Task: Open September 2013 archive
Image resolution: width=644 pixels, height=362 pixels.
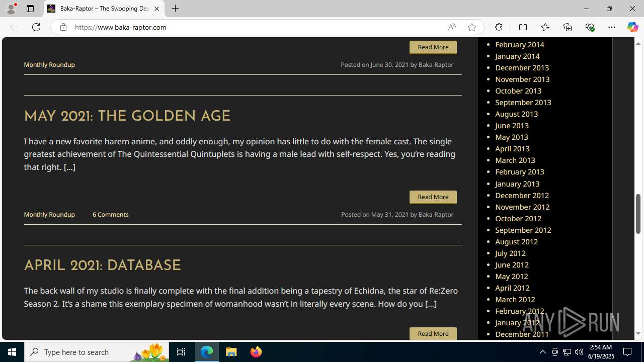Action: pyautogui.click(x=523, y=103)
